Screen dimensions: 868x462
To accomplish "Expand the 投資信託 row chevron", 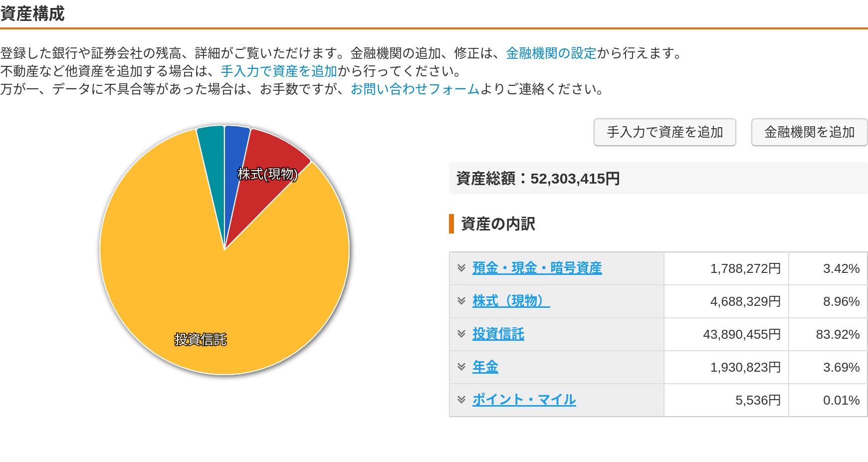I will coord(461,334).
